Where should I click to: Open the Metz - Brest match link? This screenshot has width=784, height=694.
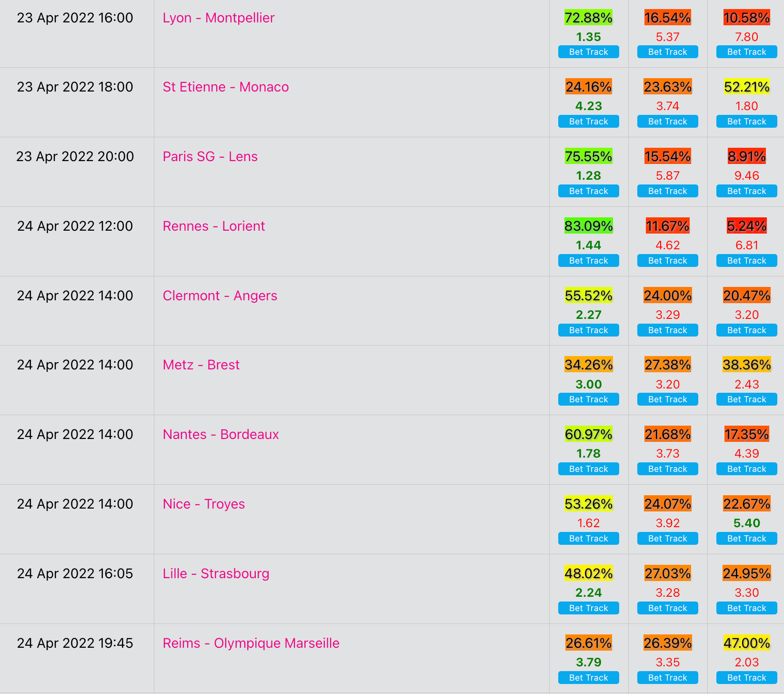201,365
